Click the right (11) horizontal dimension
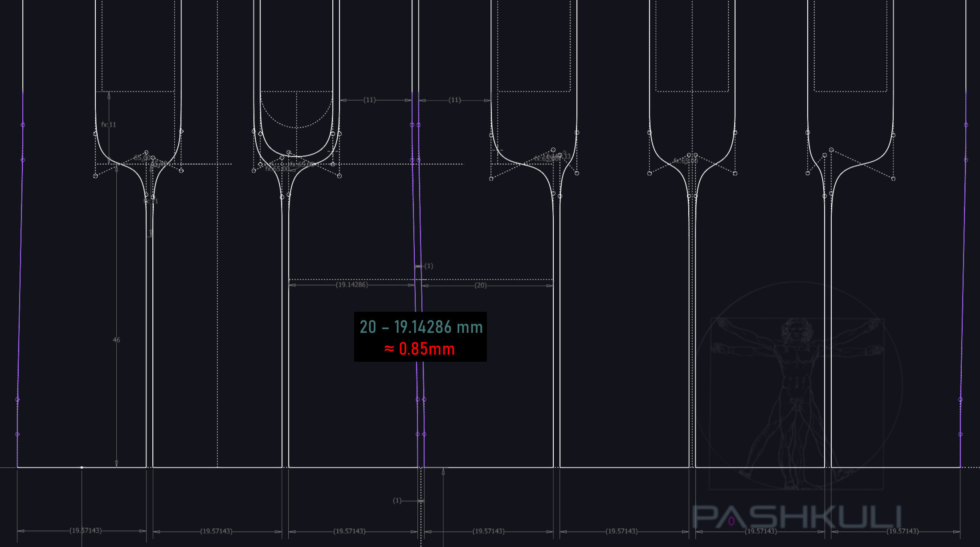980x547 pixels. (454, 100)
